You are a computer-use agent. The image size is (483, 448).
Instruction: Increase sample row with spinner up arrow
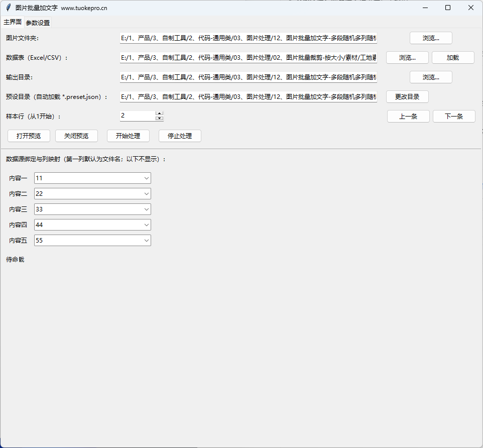point(160,114)
